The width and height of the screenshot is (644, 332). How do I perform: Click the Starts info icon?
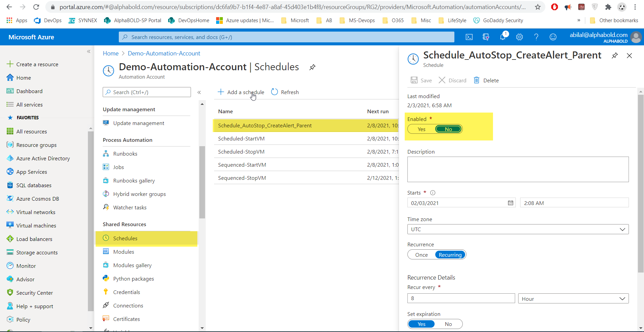coord(433,193)
